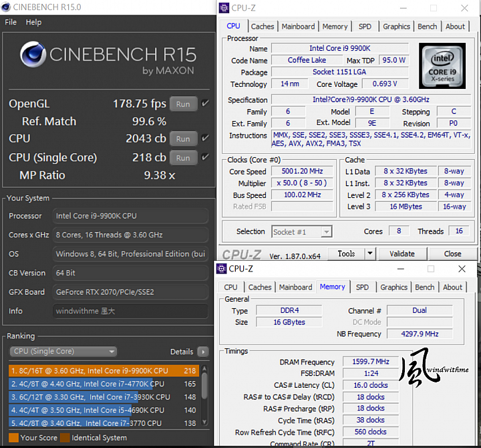Click the ranking list scroll down arrow
This screenshot has height=448, width=481.
[x=204, y=422]
